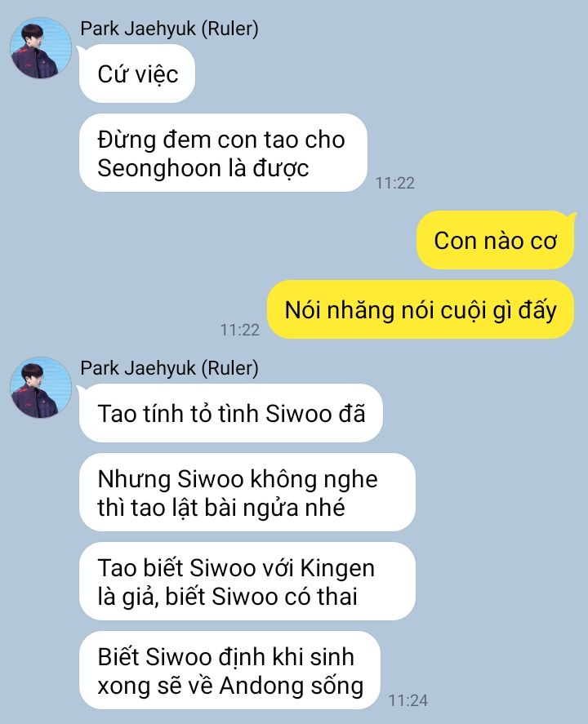Tap the lower Park Jaehyuk (Ruler) sender name
The height and width of the screenshot is (724, 588).
(x=169, y=368)
